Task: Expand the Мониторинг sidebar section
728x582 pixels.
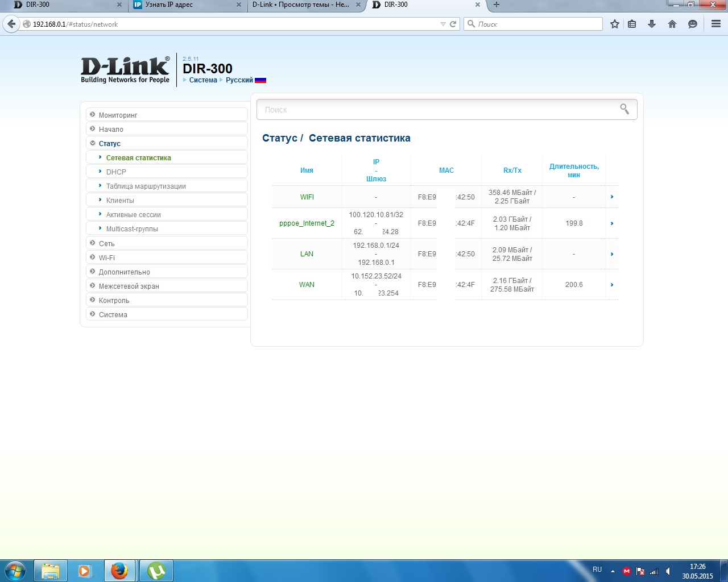Action: point(167,115)
